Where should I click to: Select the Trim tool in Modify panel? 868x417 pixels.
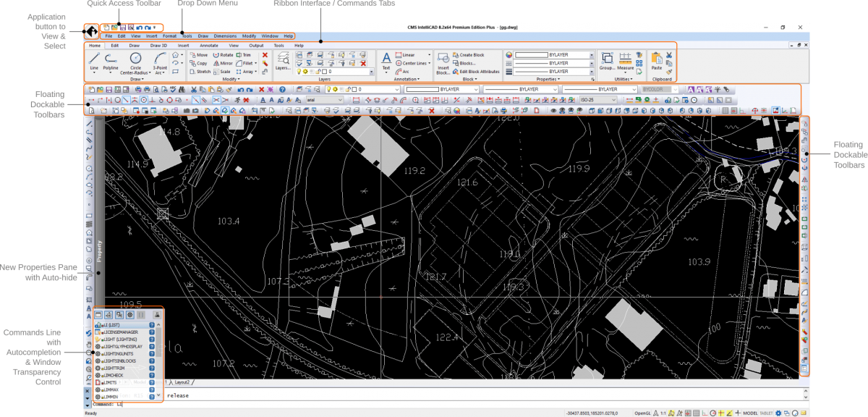point(243,55)
